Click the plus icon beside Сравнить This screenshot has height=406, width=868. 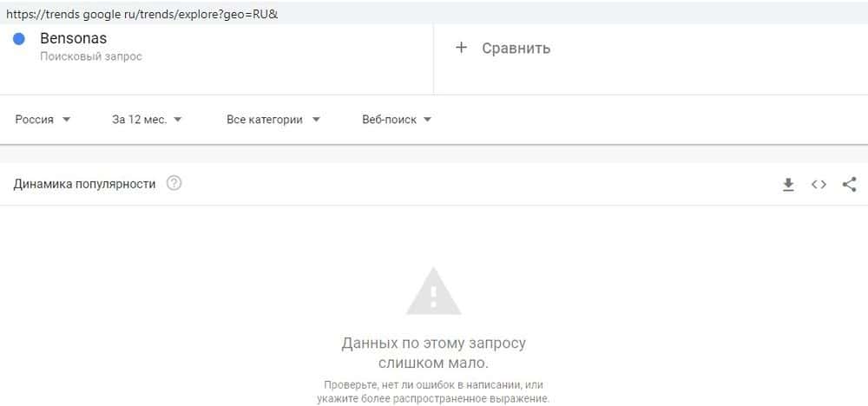pos(461,48)
